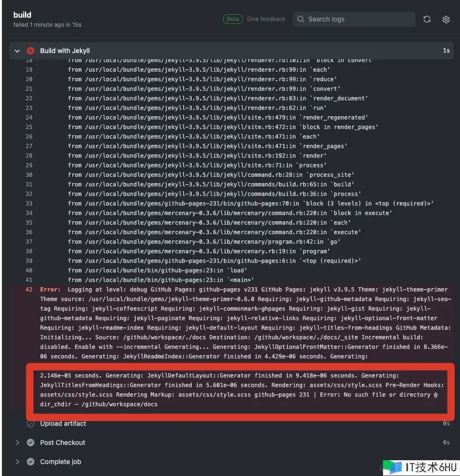Click the refresh logs icon
Image resolution: width=460 pixels, height=476 pixels.
tap(427, 19)
